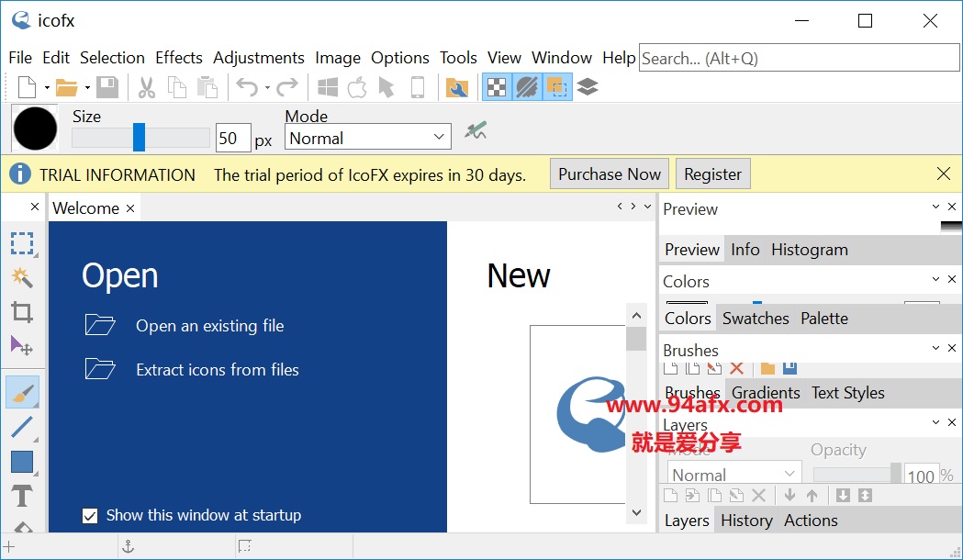Load brushes with the folder icon in the Brushes panel
Viewport: 963px width, 560px height.
(767, 368)
